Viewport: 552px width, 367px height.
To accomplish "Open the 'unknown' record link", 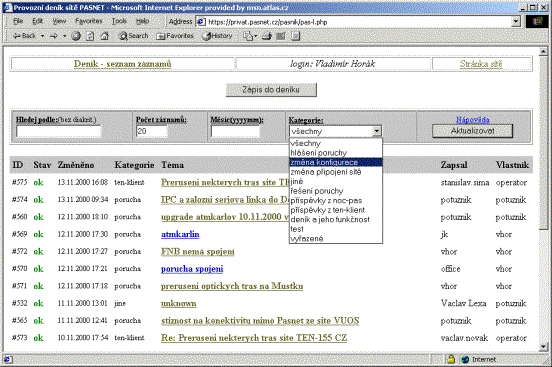I will pyautogui.click(x=178, y=303).
